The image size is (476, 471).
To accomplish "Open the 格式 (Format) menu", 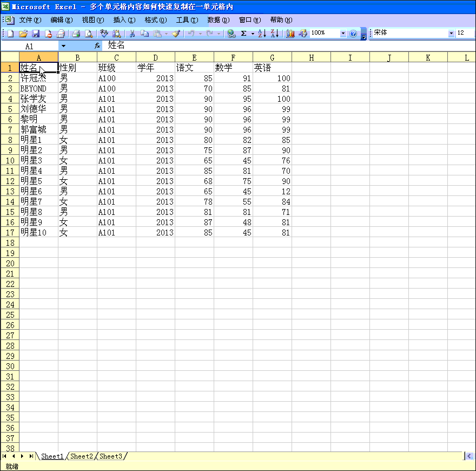I will click(155, 20).
